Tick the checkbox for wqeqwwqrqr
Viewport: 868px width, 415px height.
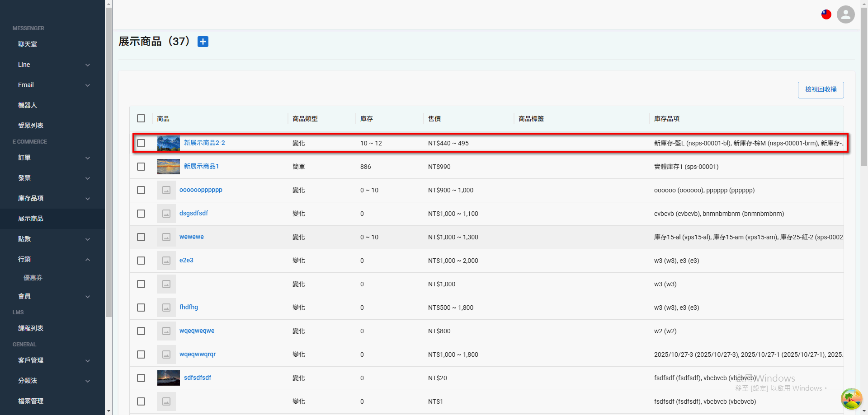(x=141, y=354)
